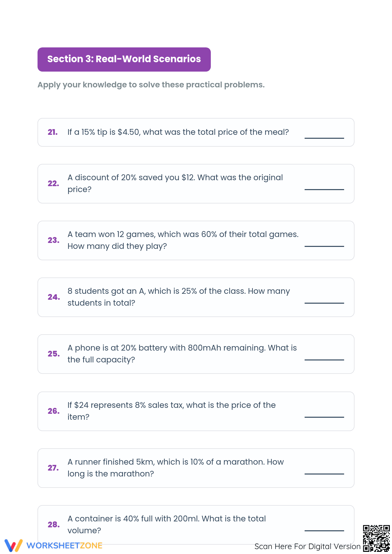This screenshot has height=554, width=392.
Task: Click the answer line for question 27
Action: coord(324,474)
